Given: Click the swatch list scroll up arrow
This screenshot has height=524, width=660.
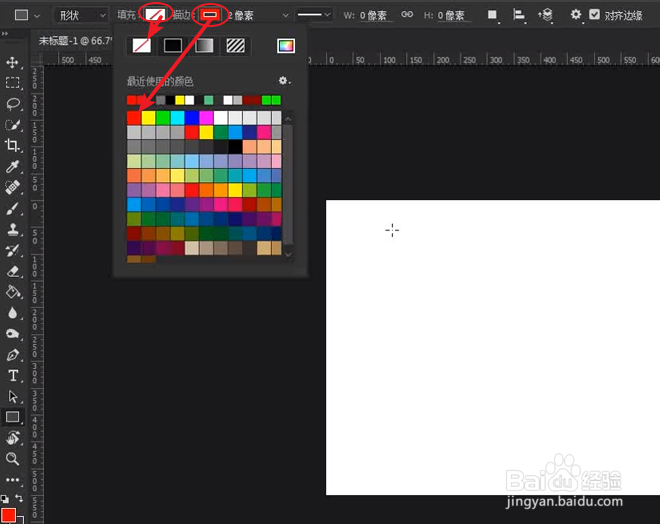Looking at the screenshot, I should 288,119.
